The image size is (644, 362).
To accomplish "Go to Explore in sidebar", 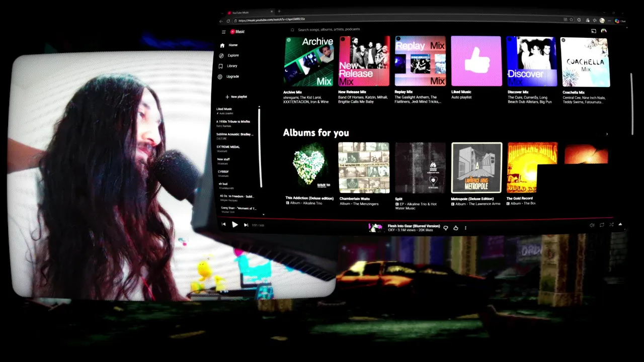I will (233, 55).
